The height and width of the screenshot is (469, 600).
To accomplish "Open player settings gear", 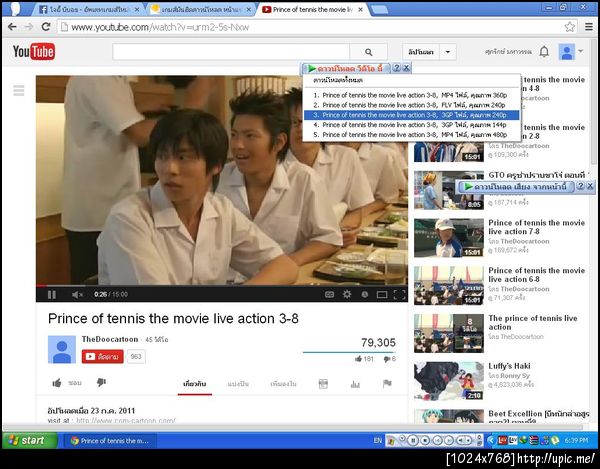I will point(347,294).
